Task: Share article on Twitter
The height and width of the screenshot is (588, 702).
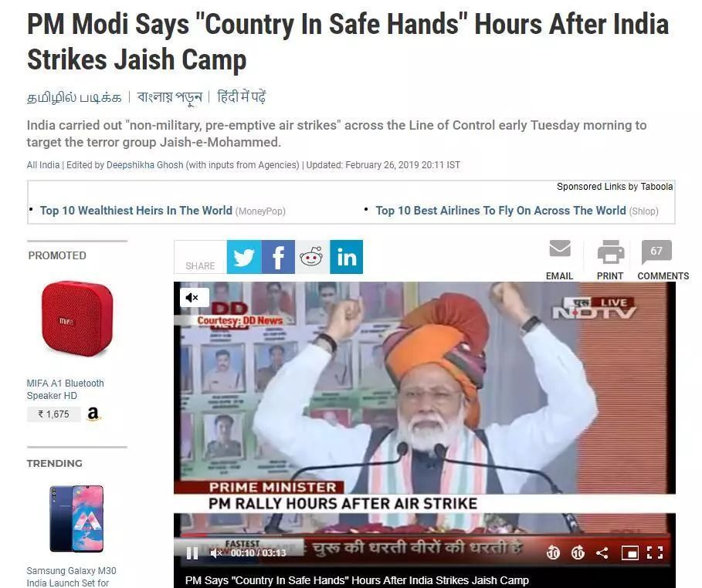Action: coord(244,257)
